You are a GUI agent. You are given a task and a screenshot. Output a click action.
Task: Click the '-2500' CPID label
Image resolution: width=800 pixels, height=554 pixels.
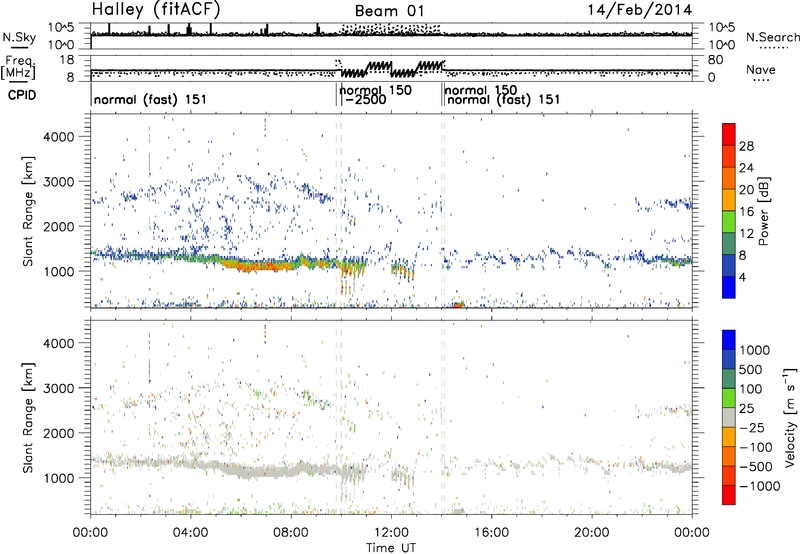(x=365, y=99)
